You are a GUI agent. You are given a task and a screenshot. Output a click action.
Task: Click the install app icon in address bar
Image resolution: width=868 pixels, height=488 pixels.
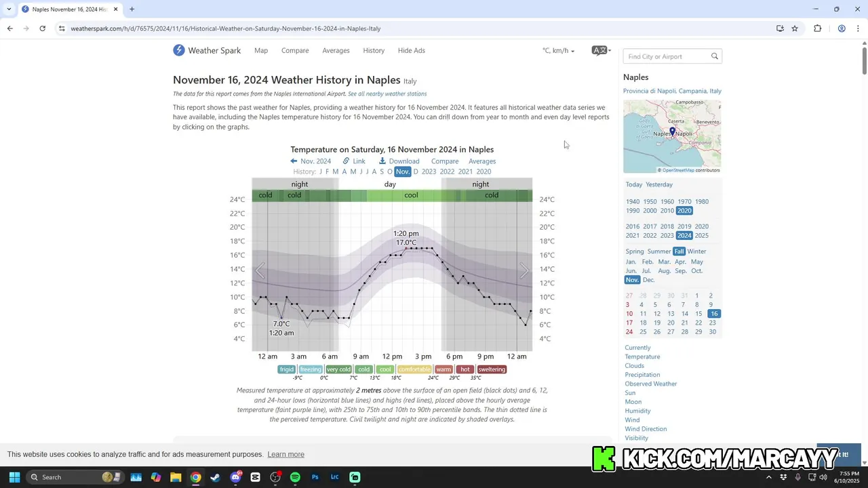[x=780, y=28]
